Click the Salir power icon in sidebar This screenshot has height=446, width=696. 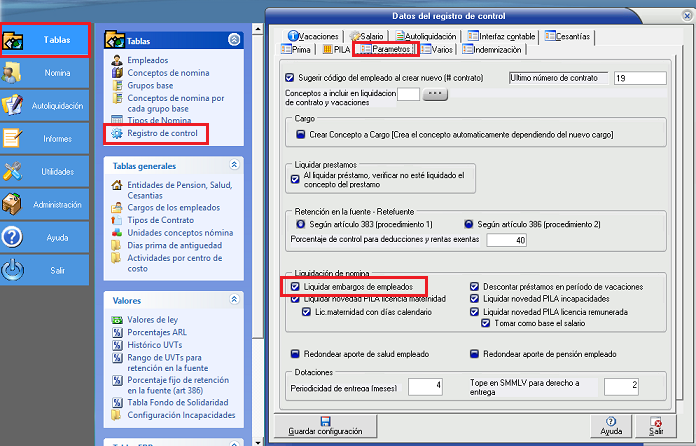pos(14,270)
